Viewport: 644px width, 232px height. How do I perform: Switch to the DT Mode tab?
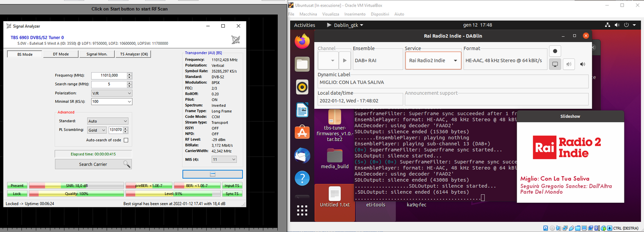pyautogui.click(x=61, y=54)
